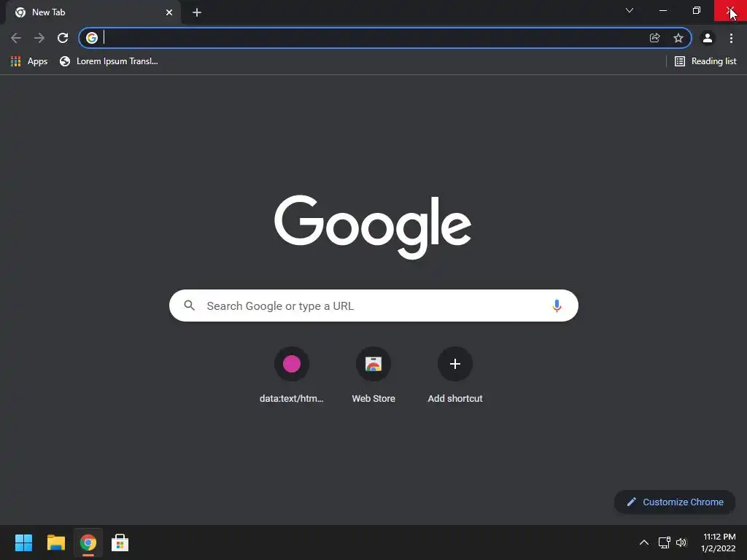
Task: Open File Explorer from the taskbar
Action: click(55, 542)
